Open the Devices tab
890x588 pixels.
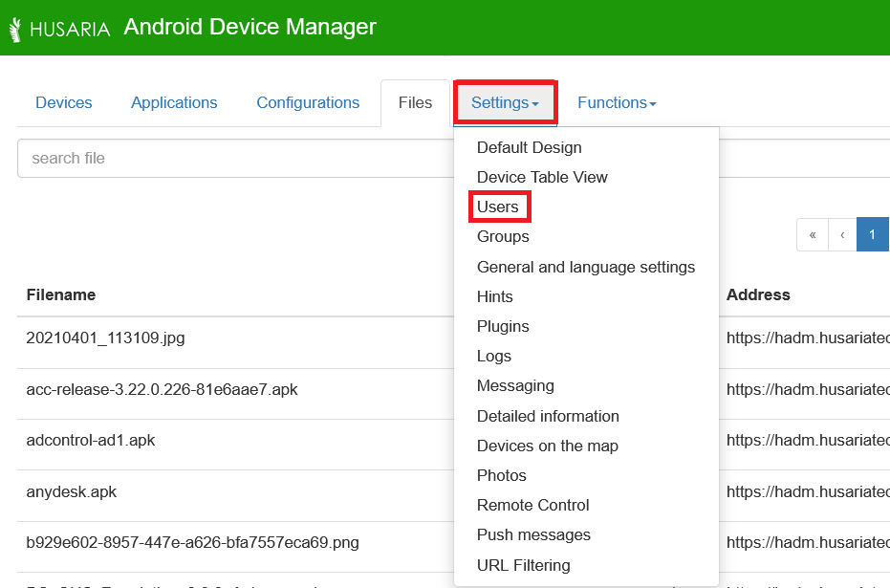pyautogui.click(x=63, y=102)
